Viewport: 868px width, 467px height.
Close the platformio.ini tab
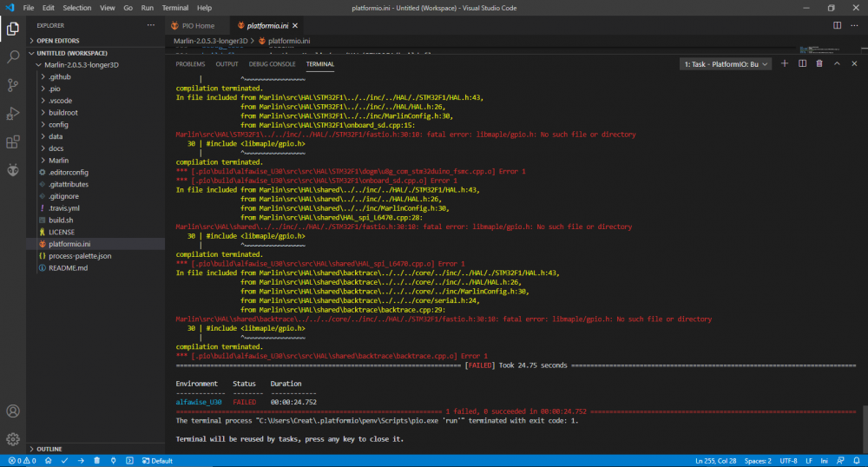pos(295,25)
